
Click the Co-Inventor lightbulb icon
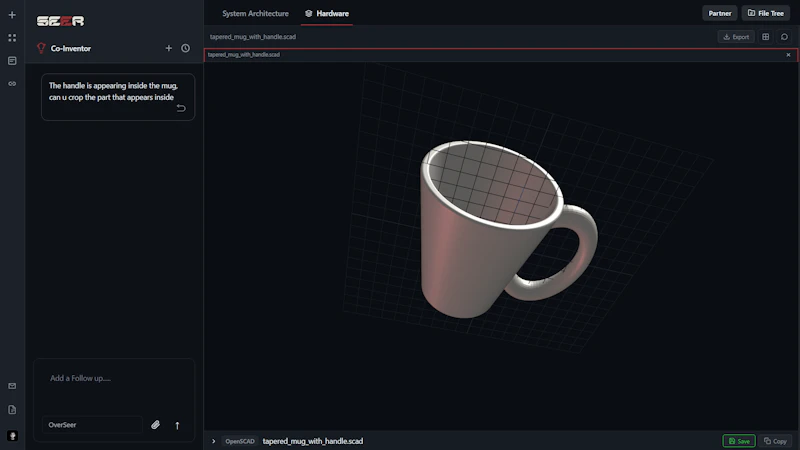pyautogui.click(x=41, y=48)
